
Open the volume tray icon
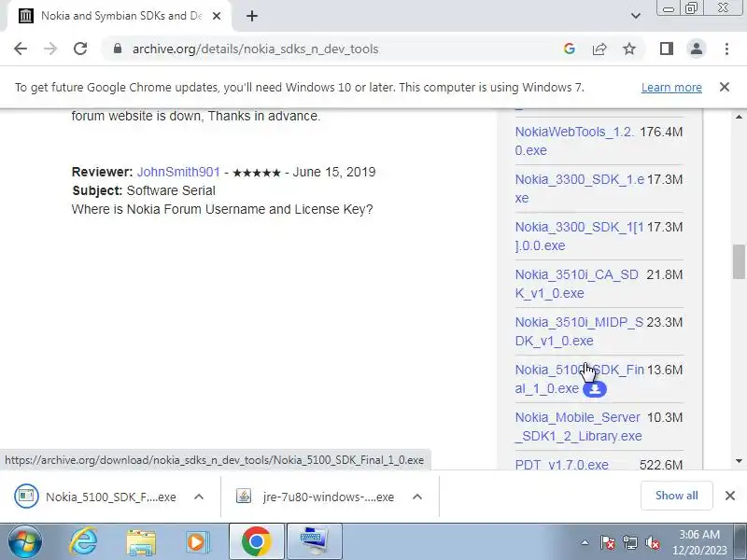tap(652, 542)
